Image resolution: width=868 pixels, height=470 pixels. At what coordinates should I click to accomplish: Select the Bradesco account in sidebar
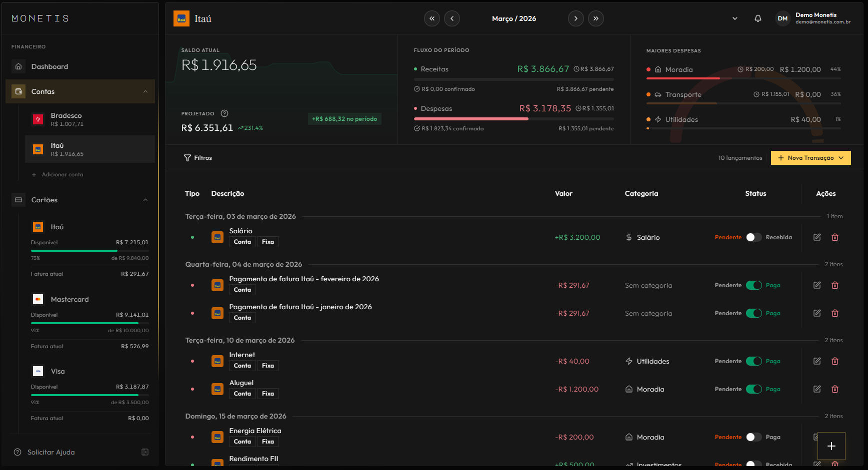[x=66, y=119]
